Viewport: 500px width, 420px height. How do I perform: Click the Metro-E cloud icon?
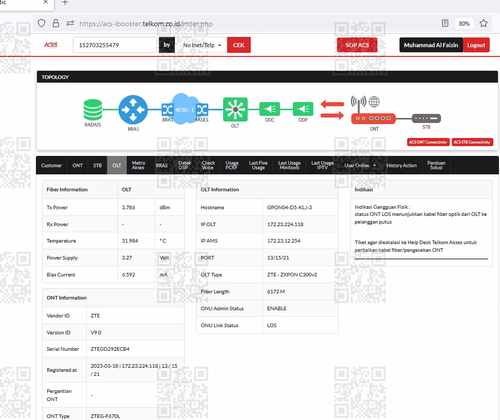(184, 109)
